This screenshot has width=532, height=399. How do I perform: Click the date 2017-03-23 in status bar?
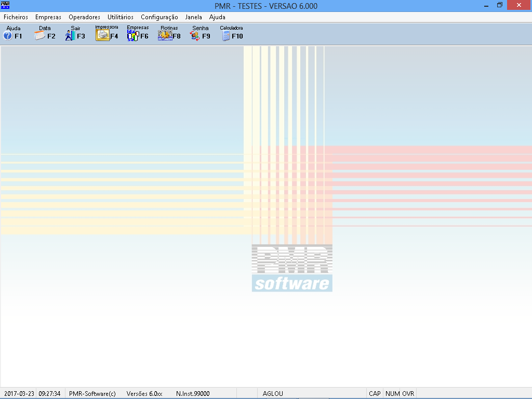(19, 394)
